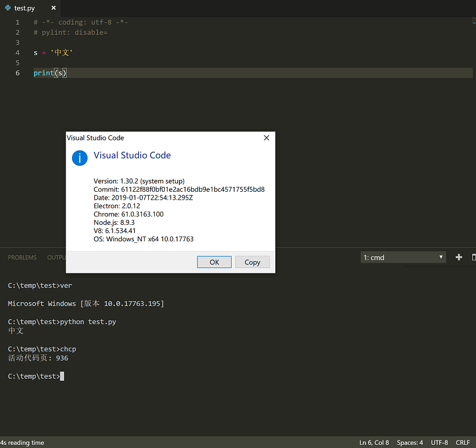Select the PROBLEMS tab in bottom panel
This screenshot has width=476, height=448.
(x=22, y=257)
